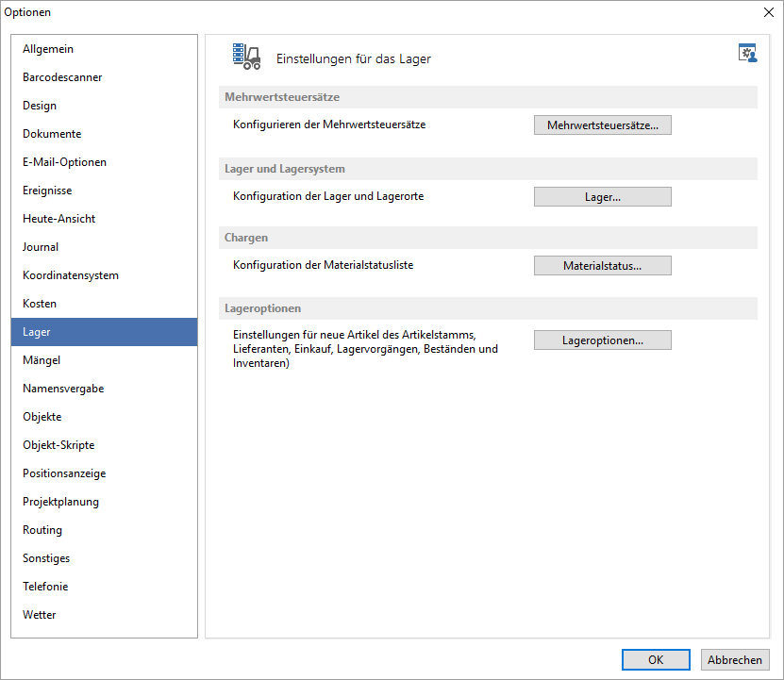This screenshot has height=680, width=784.
Task: Click 'Konfiguration der Materialstatusliste' label
Action: [x=323, y=265]
